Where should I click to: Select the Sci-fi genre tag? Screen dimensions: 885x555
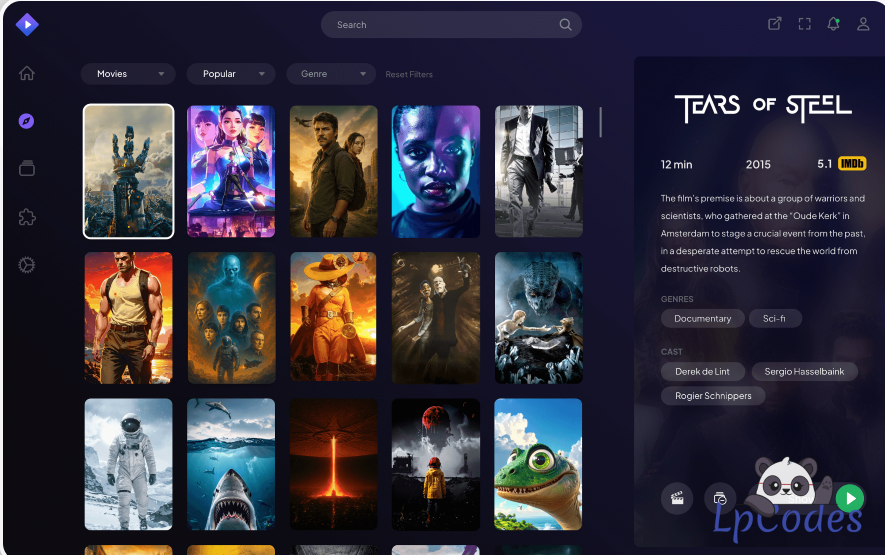click(775, 319)
